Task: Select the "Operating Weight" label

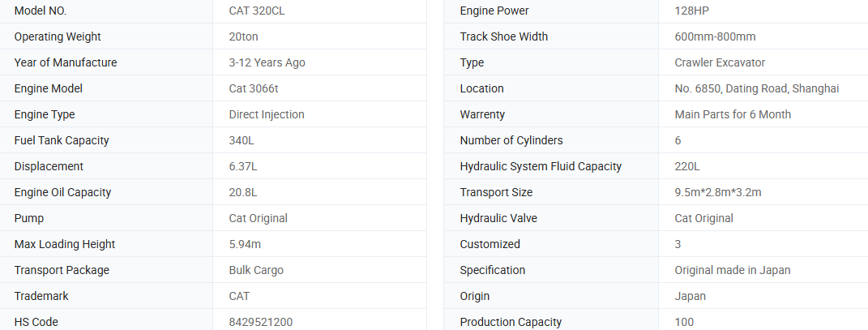Action: point(58,36)
